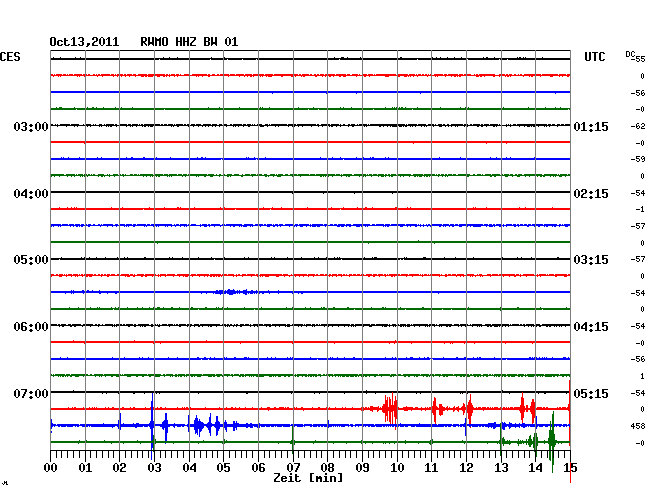Image resolution: width=650 pixels, height=494 pixels.
Task: Pick minute "03" on the time axis
Action: pyautogui.click(x=154, y=468)
